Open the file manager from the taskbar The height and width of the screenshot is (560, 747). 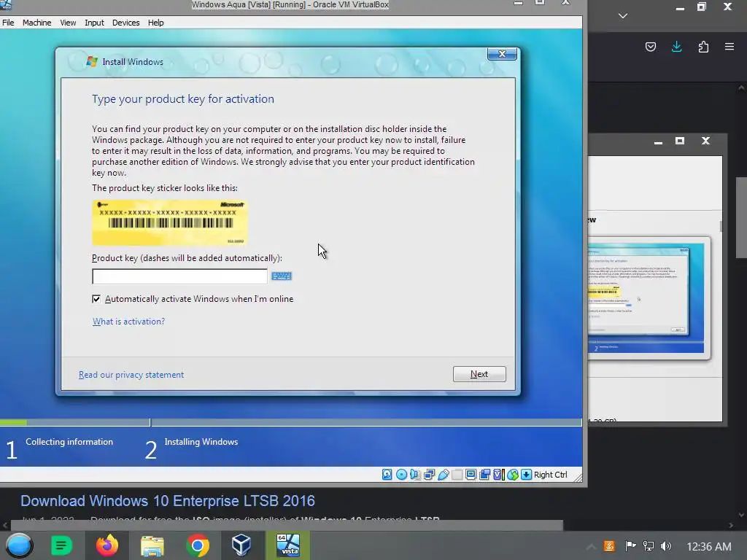[x=152, y=545]
